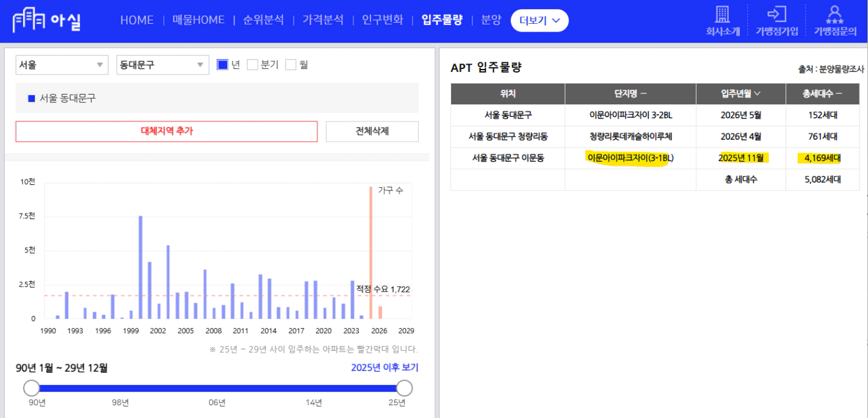Image resolution: width=868 pixels, height=418 pixels.
Task: Click 761세대 household count cell
Action: coord(822,137)
